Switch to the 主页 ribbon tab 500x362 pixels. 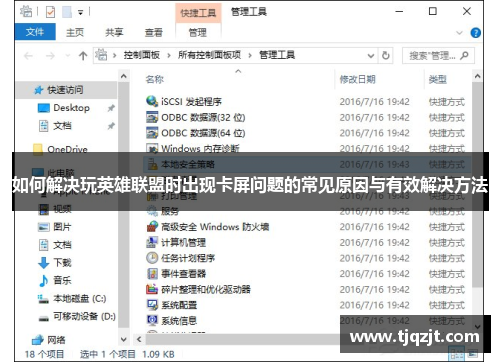pos(75,32)
